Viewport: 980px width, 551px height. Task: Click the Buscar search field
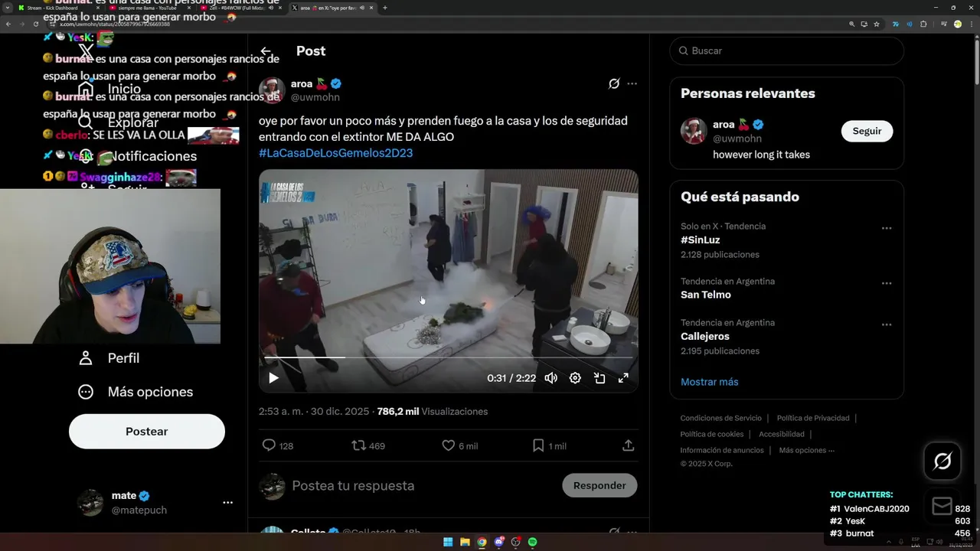(x=787, y=51)
